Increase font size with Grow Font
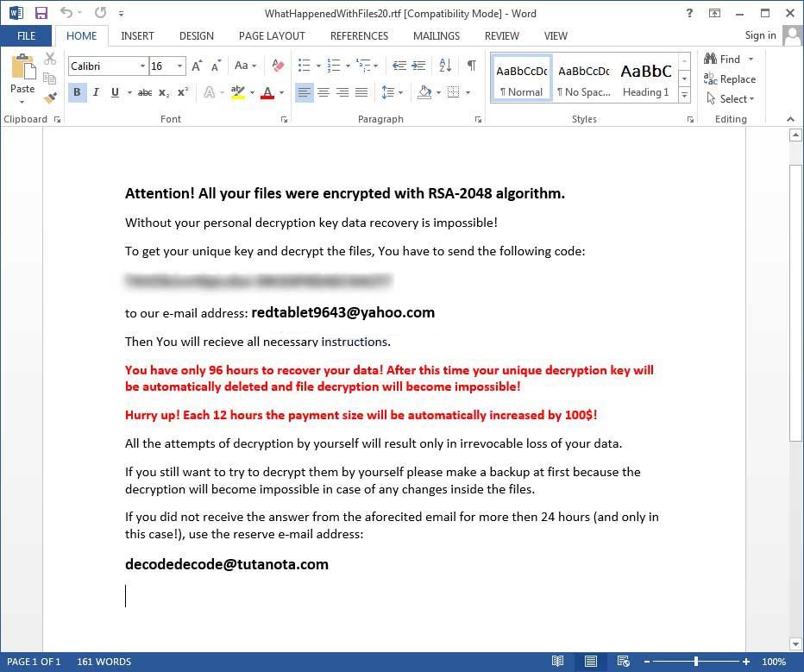804x672 pixels. click(x=197, y=66)
